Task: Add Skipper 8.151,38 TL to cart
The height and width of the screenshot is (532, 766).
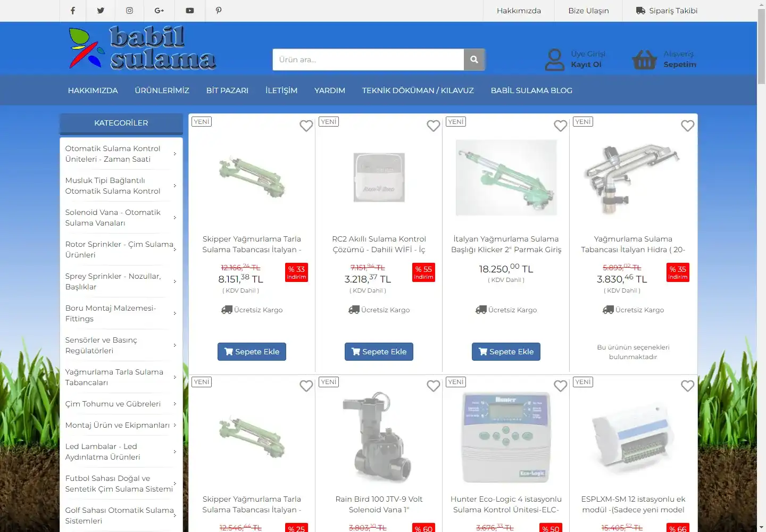Action: click(252, 352)
